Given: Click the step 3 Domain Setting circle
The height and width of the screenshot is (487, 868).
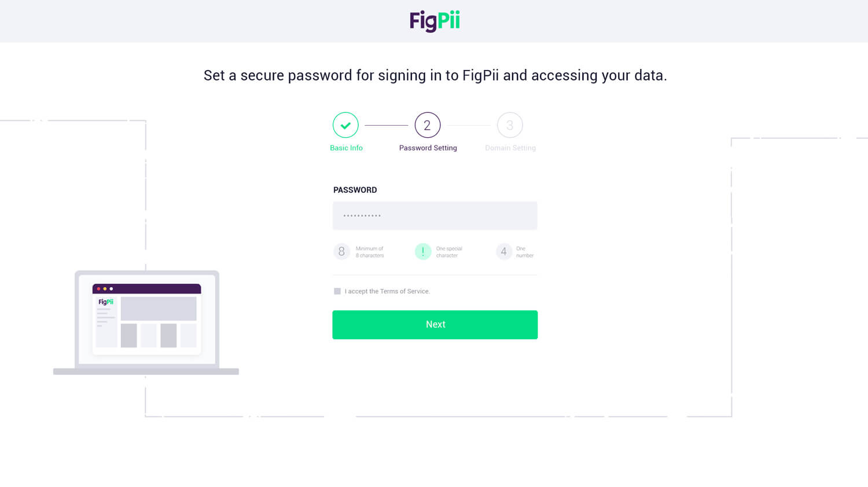Looking at the screenshot, I should coord(510,125).
